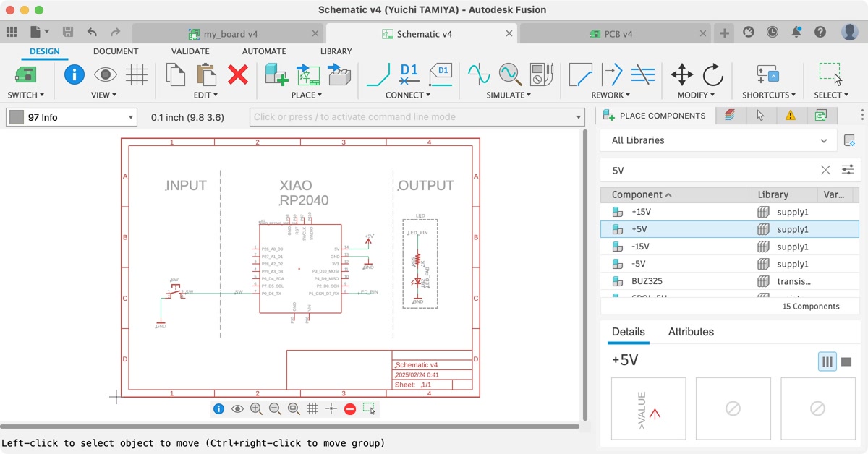
Task: Click the Replace part icon in PLACE group
Action: point(339,74)
